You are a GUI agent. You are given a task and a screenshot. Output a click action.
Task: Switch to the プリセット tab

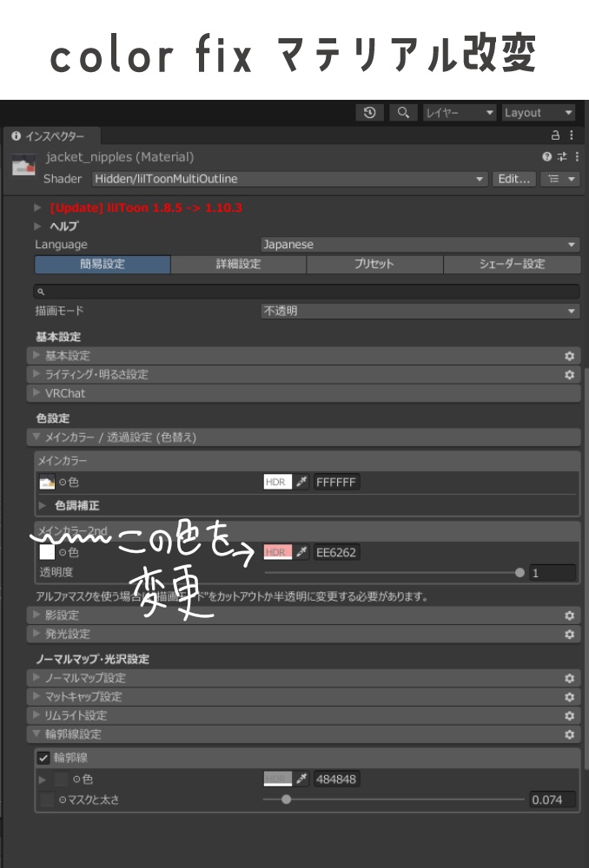tap(374, 264)
